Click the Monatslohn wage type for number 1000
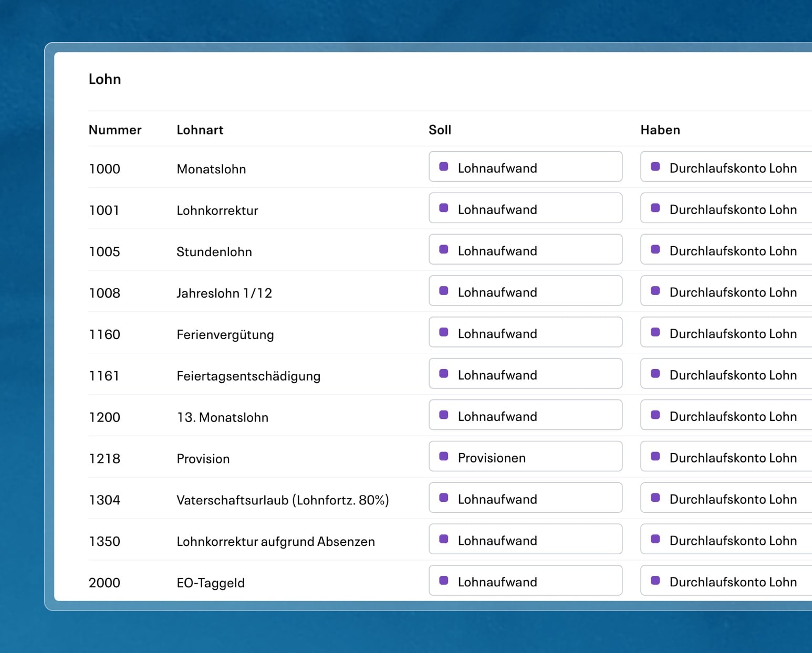The width and height of the screenshot is (812, 653). click(x=211, y=169)
